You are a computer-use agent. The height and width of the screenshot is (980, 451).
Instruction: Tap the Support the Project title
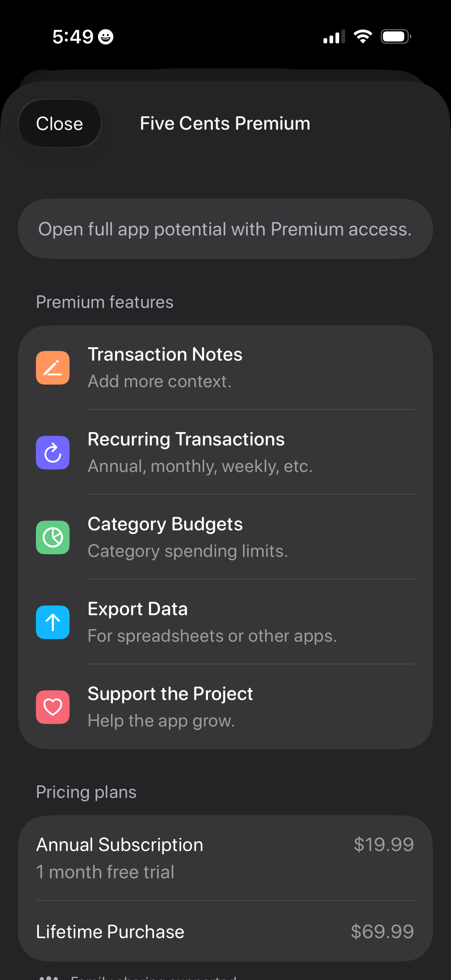170,694
